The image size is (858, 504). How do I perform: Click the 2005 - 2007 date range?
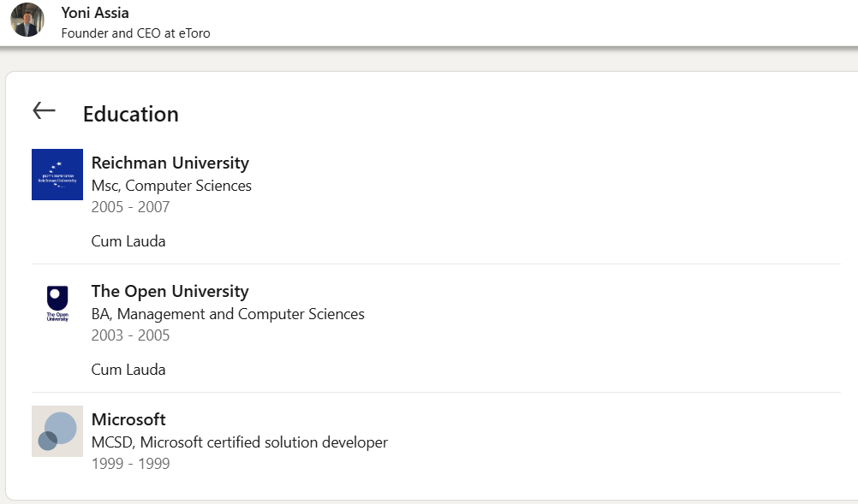point(130,207)
